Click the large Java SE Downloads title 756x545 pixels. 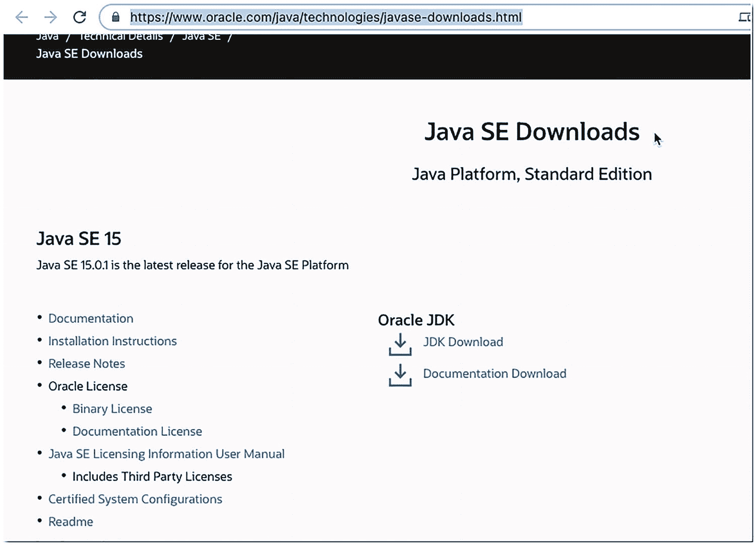coord(532,132)
